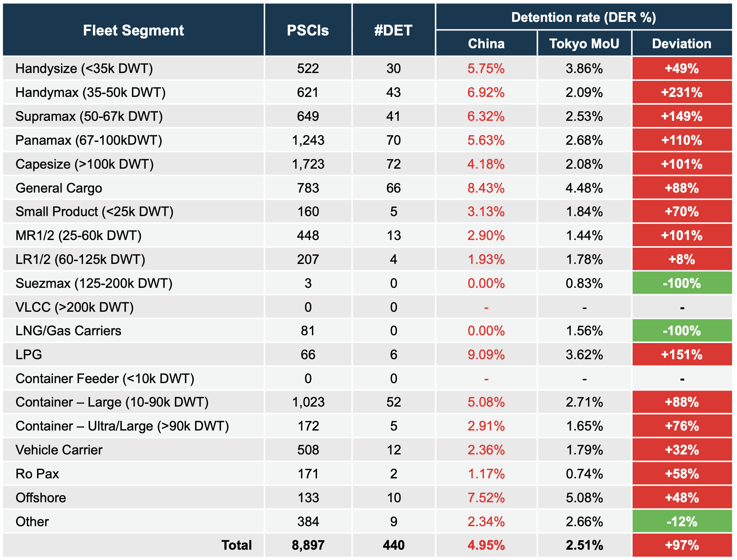Click the General Cargo row label

pos(59,188)
